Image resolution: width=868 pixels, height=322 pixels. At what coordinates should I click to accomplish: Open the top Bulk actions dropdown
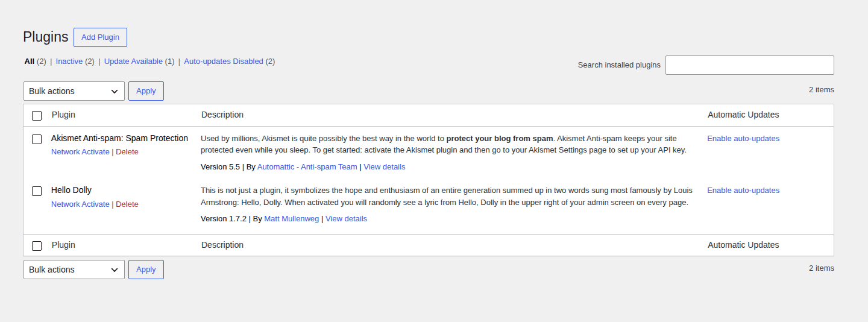74,91
